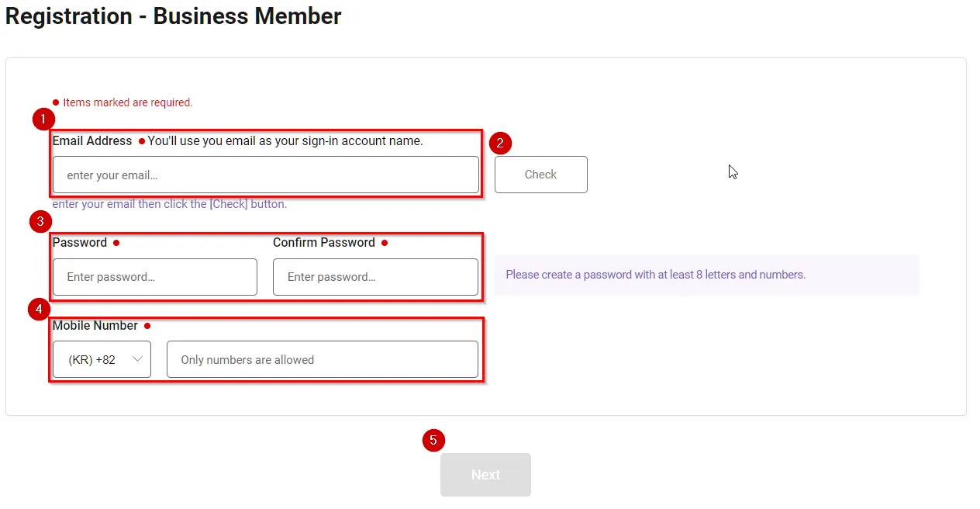Click the Enter password field under Password
980x509 pixels.
pyautogui.click(x=154, y=277)
